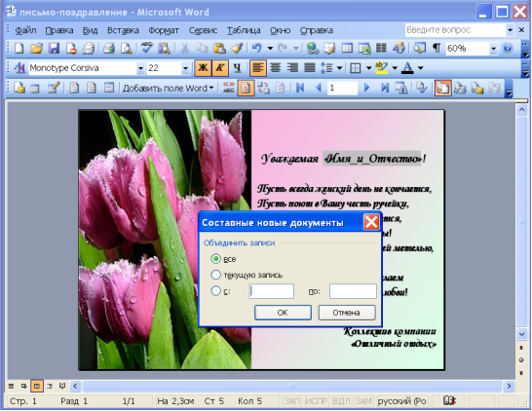
Task: Click the Print icon in toolbar
Action: (x=109, y=49)
